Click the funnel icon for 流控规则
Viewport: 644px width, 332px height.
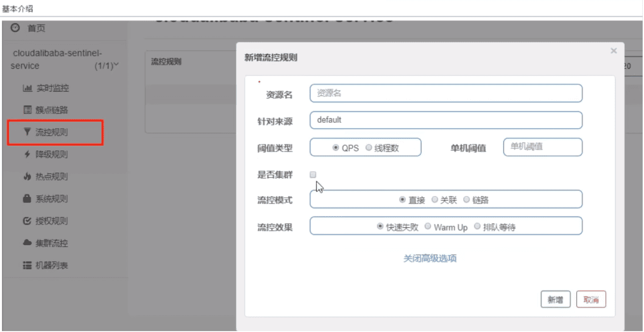[x=27, y=132]
